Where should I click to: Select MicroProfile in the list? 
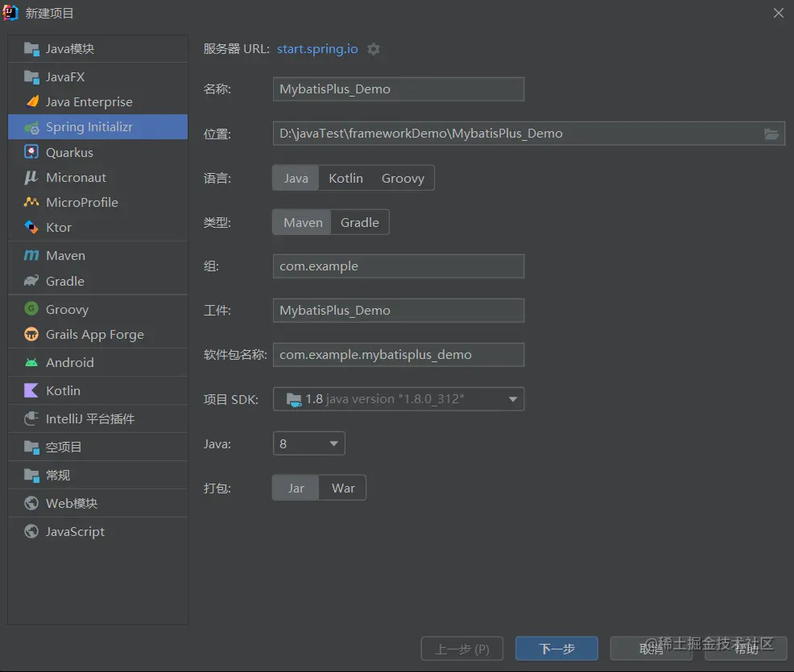point(97,203)
